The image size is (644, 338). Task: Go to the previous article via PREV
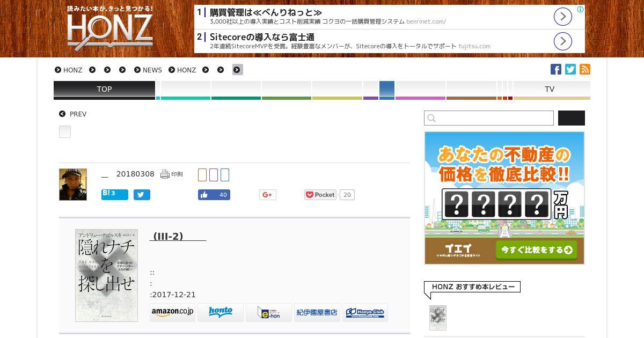(73, 114)
